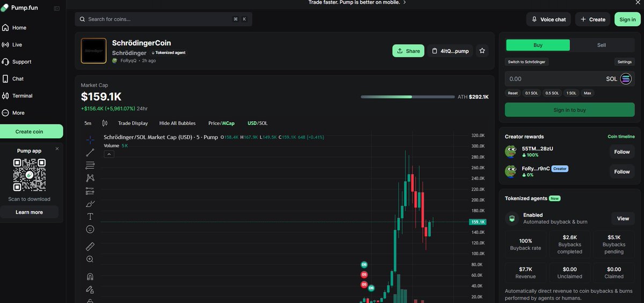
Task: Toggle USD/SOL denomination
Action: point(258,123)
